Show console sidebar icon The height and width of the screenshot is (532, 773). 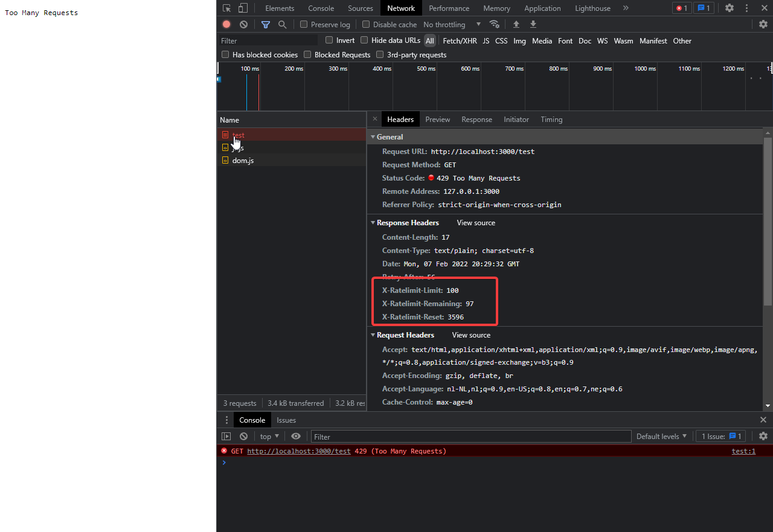coord(226,436)
